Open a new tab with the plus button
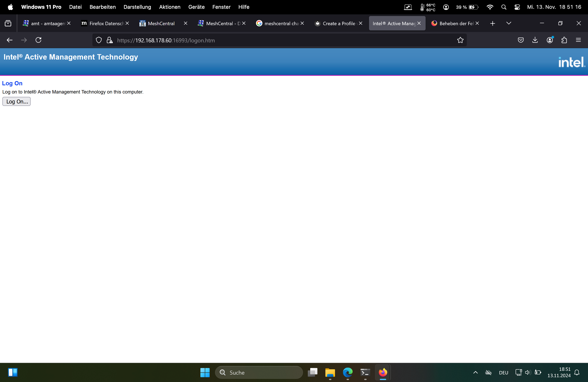 (492, 23)
